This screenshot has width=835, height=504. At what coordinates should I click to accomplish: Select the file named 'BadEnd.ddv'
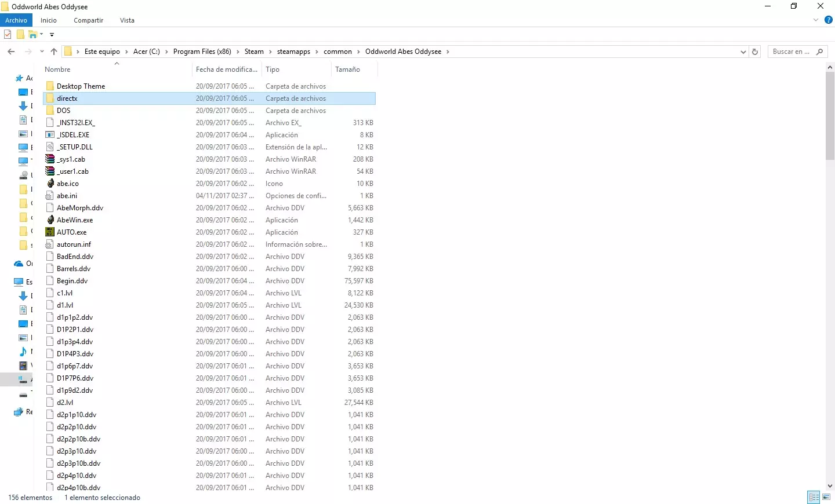click(x=75, y=257)
